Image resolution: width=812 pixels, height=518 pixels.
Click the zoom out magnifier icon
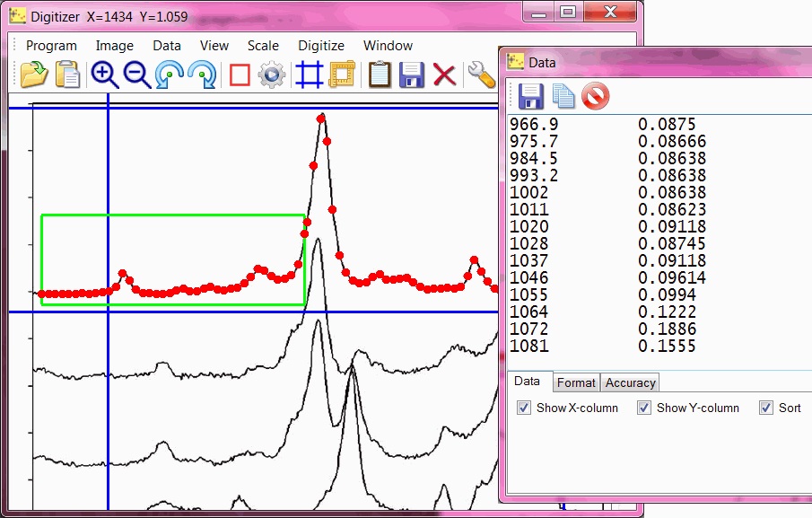137,75
